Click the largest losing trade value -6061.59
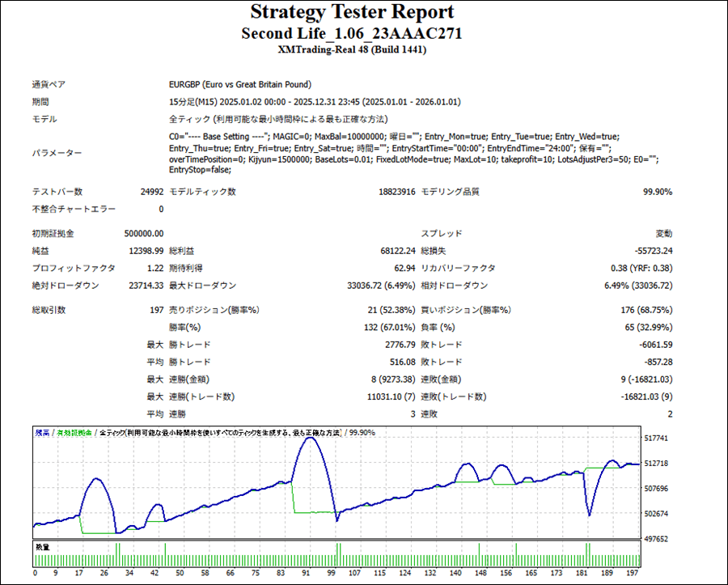The width and height of the screenshot is (728, 585). [x=655, y=345]
